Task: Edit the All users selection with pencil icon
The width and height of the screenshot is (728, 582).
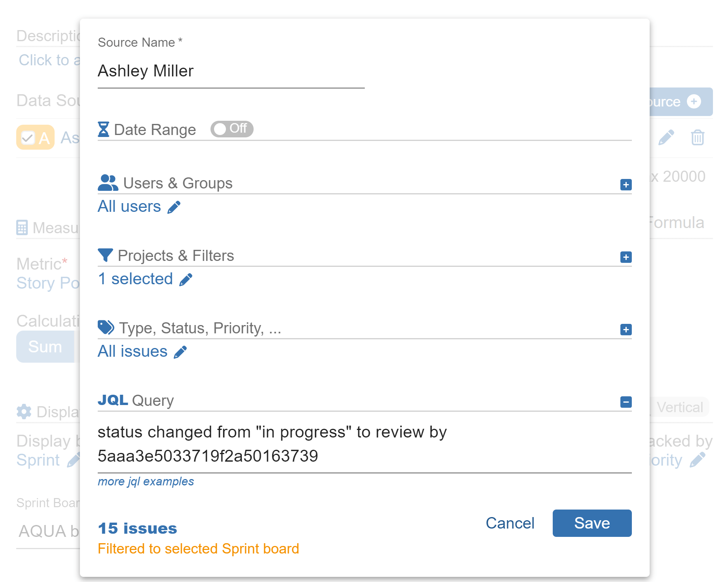Action: tap(175, 207)
